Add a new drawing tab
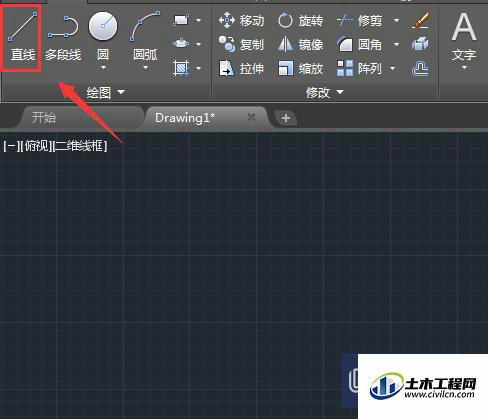 (x=286, y=118)
